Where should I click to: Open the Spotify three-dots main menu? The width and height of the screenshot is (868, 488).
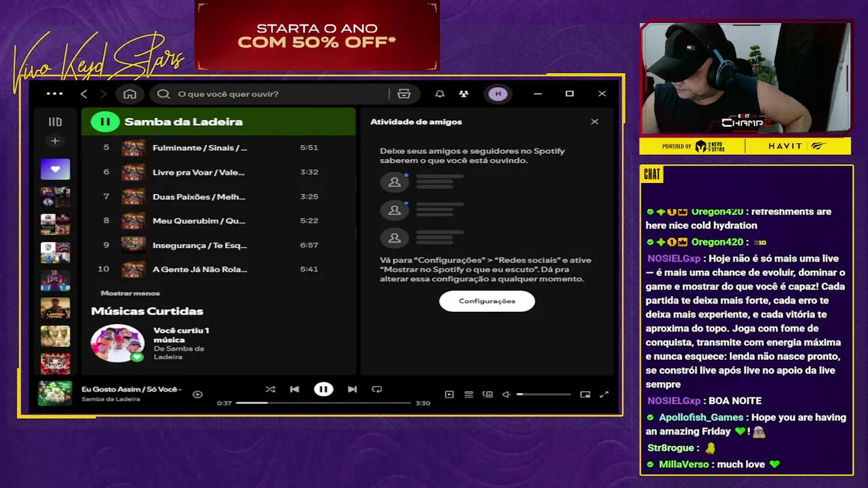tap(54, 94)
